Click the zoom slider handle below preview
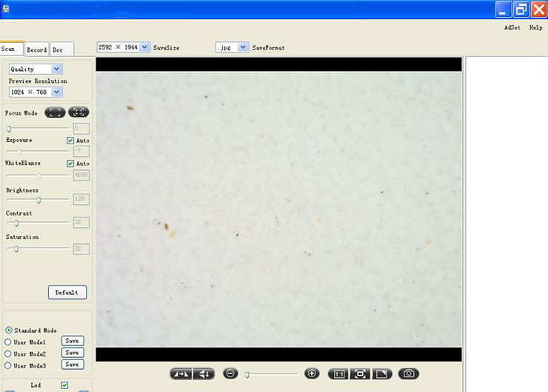548x392 pixels. [247, 375]
